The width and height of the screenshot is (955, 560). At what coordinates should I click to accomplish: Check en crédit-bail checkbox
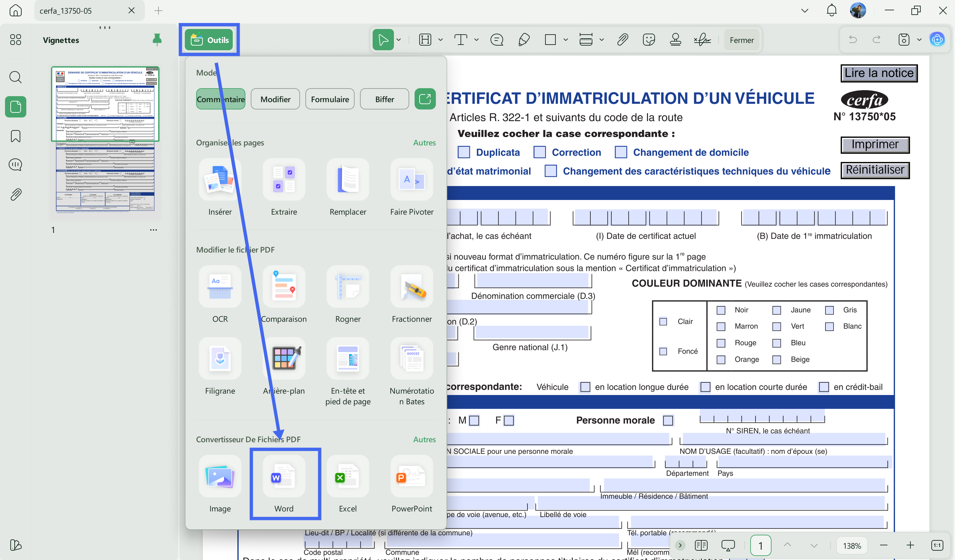tap(824, 387)
